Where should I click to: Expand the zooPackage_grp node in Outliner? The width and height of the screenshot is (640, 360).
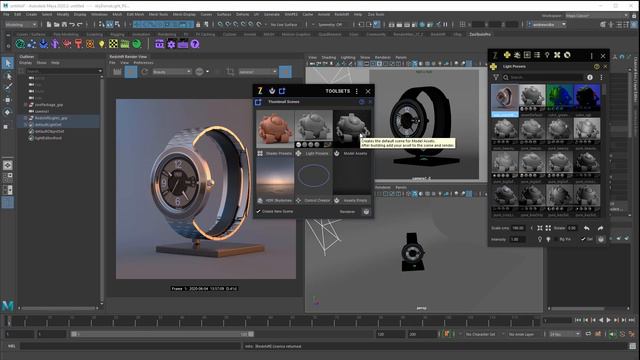coord(26,105)
